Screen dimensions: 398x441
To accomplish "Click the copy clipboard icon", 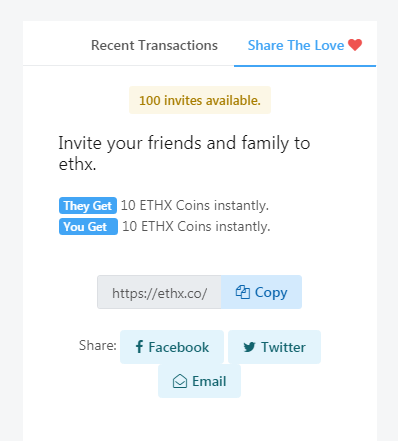I will [243, 292].
